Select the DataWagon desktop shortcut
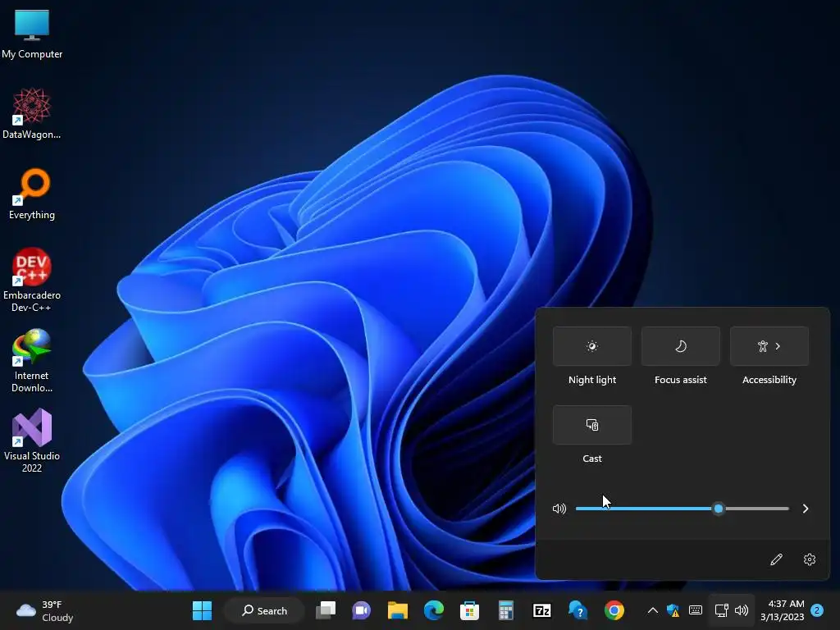The image size is (840, 630). [x=32, y=113]
